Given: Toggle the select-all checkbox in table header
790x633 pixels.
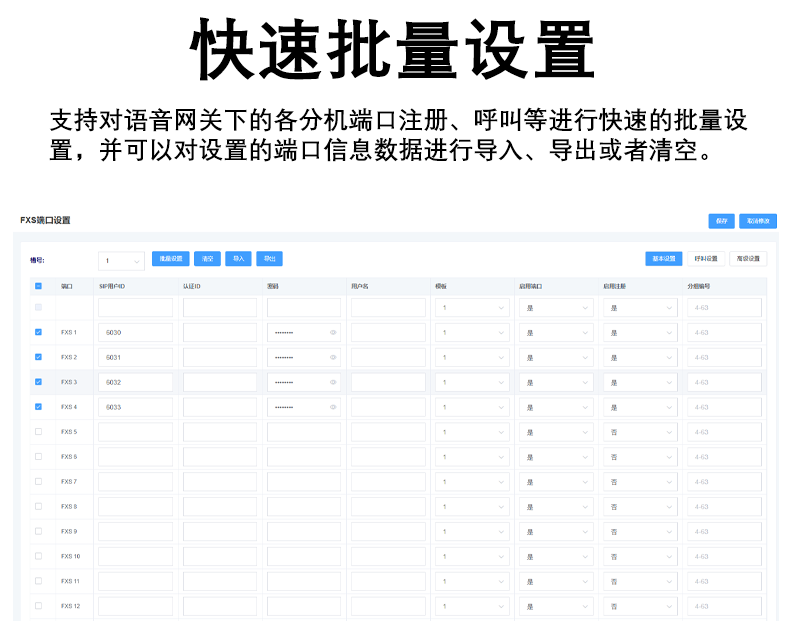Looking at the screenshot, I should [38, 286].
